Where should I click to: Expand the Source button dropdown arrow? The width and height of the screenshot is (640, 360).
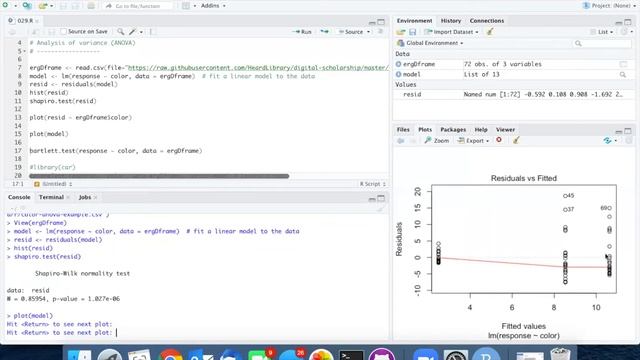click(368, 32)
